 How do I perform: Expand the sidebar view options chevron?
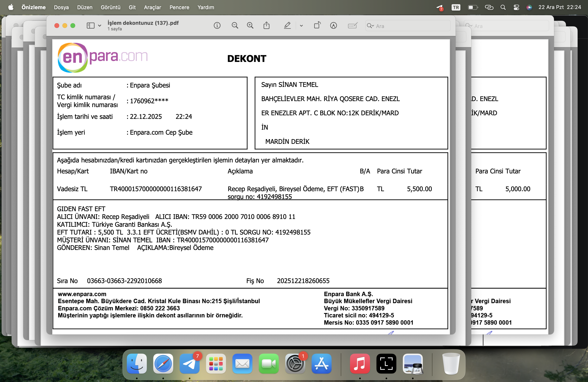pyautogui.click(x=100, y=26)
